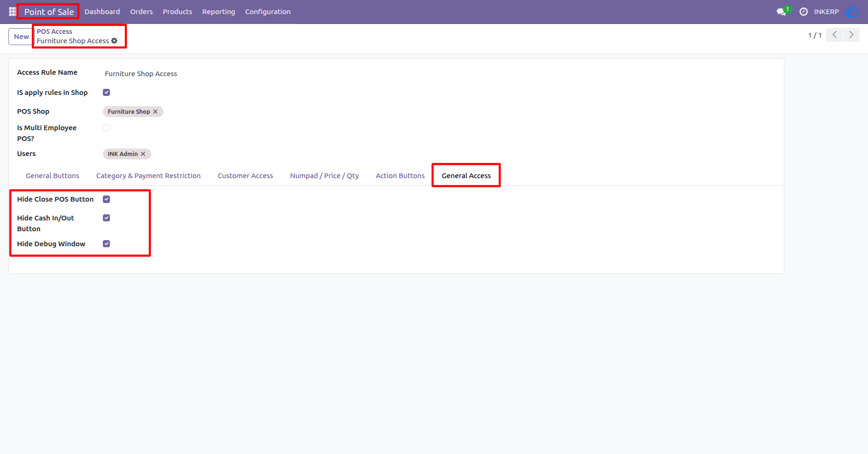Select the General Access tab
The image size is (868, 454).
466,176
